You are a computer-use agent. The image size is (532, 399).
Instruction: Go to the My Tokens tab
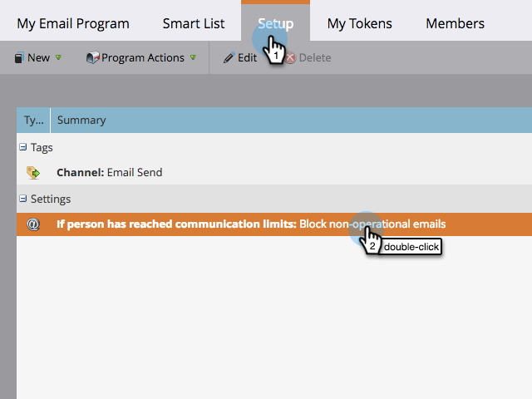coord(359,23)
